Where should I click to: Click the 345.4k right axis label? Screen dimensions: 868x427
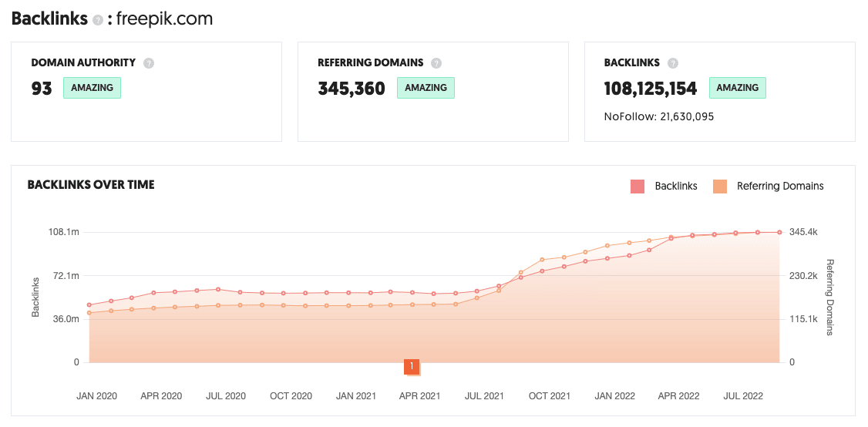(x=803, y=231)
